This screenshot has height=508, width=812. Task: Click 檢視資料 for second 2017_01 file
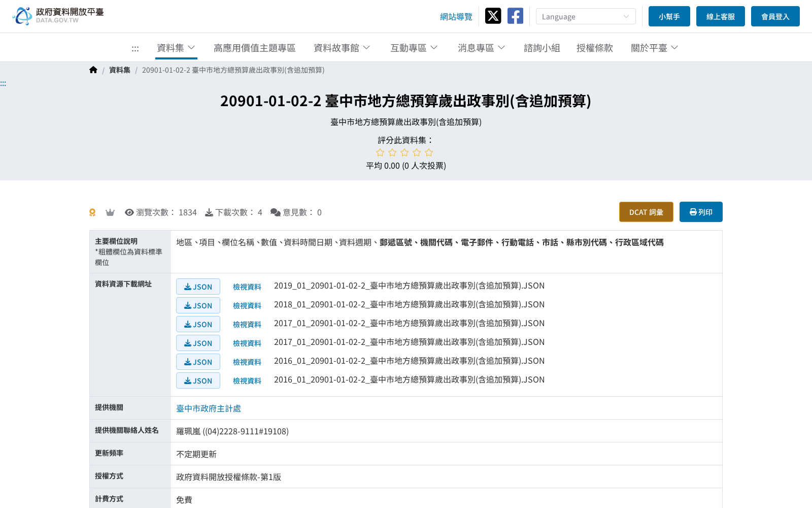point(247,343)
